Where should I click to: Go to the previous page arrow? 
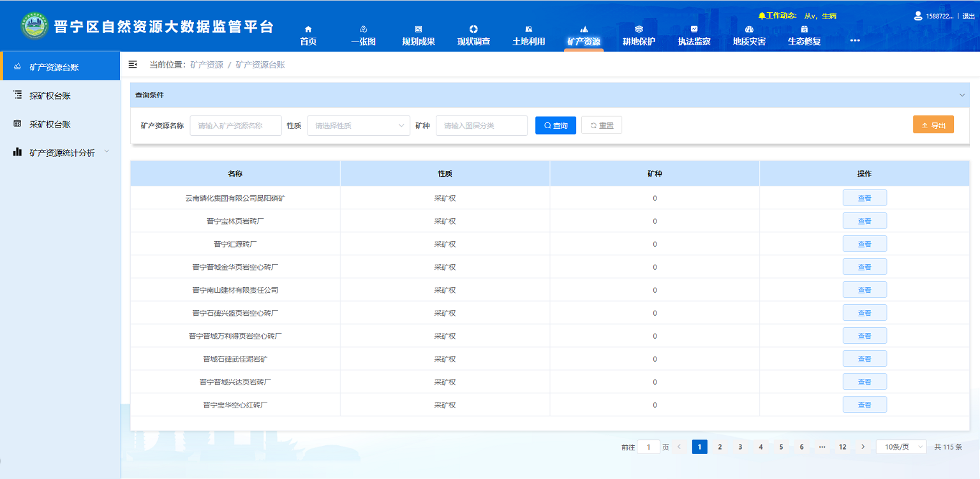pos(679,447)
